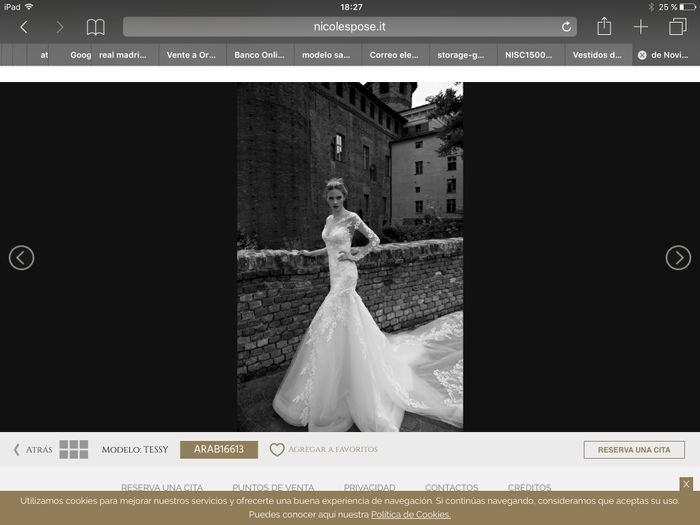Open footer Reserva una cita link
The image size is (700, 525).
162,487
